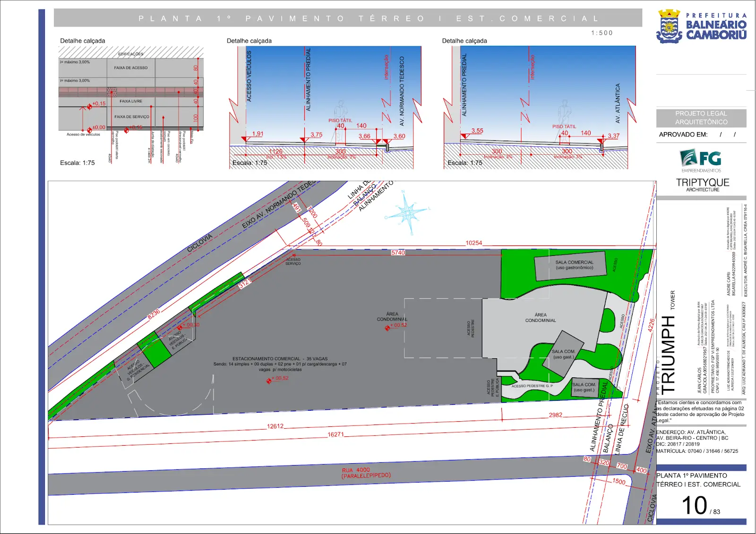This screenshot has width=756, height=534.
Task: Click the Triptyque Architecture logo
Action: [702, 185]
